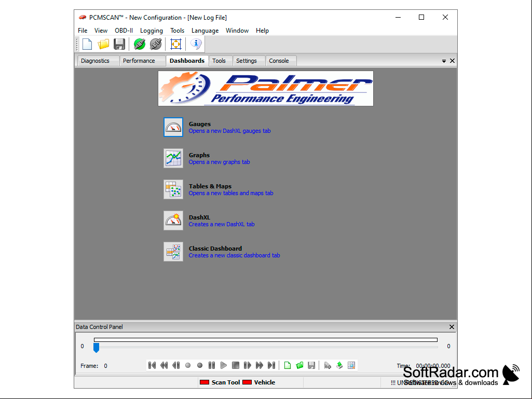Click the export log green arrow icon
The image size is (532, 399).
pyautogui.click(x=339, y=365)
